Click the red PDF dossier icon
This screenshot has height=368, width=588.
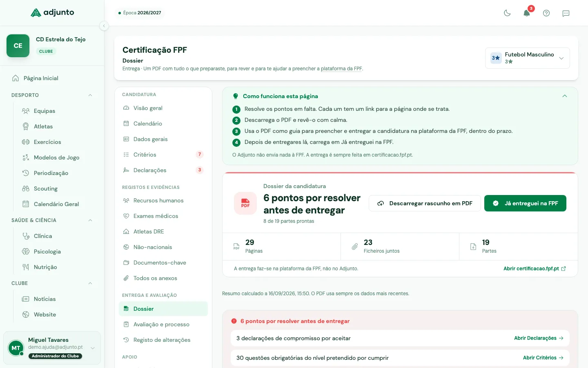click(245, 203)
